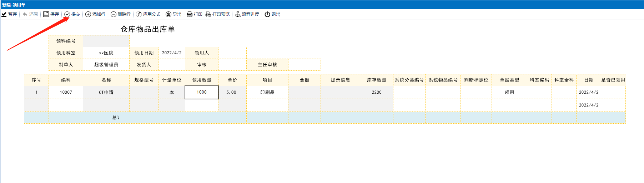Select the 名称 cell CT申请

(x=106, y=92)
